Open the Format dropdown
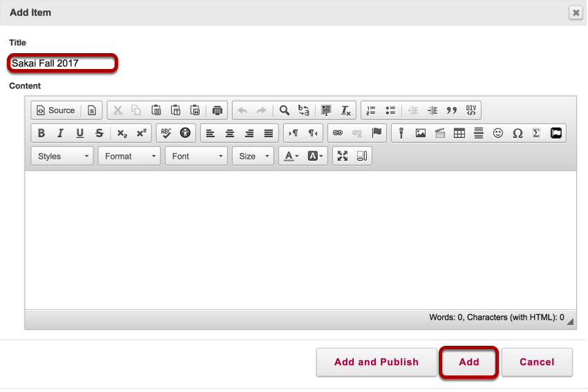Screen dimensions: 588x392 129,156
